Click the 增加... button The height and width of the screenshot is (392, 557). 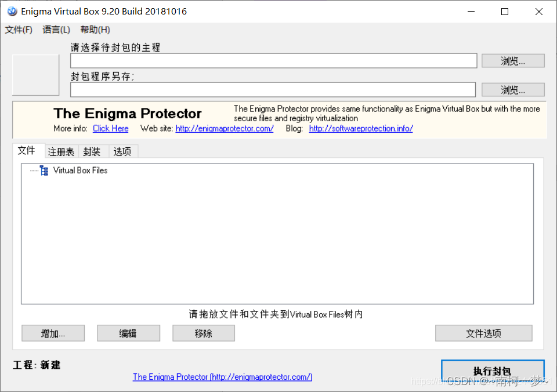(x=53, y=333)
